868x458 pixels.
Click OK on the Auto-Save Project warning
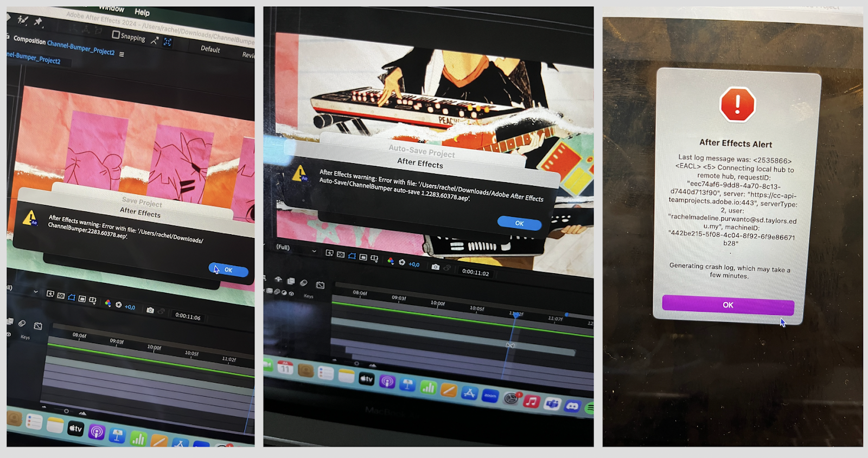[519, 223]
